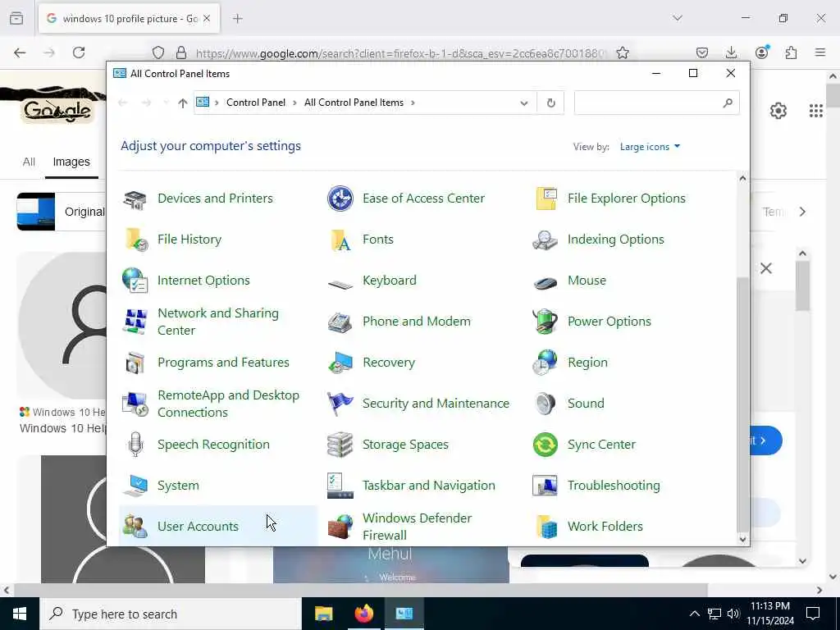Open File Explorer Options icon

pos(546,199)
